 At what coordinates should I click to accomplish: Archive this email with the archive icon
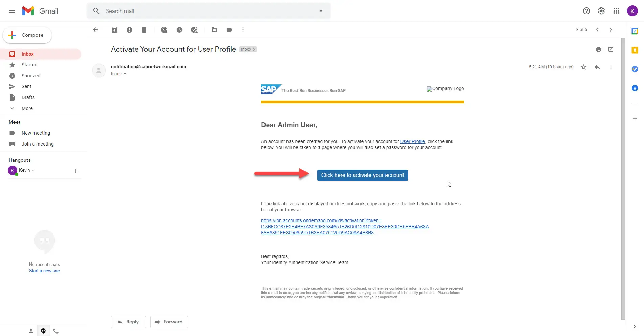point(114,30)
